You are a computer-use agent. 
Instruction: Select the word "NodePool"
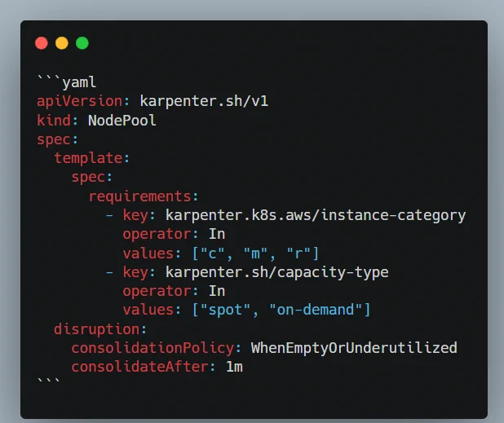(122, 121)
